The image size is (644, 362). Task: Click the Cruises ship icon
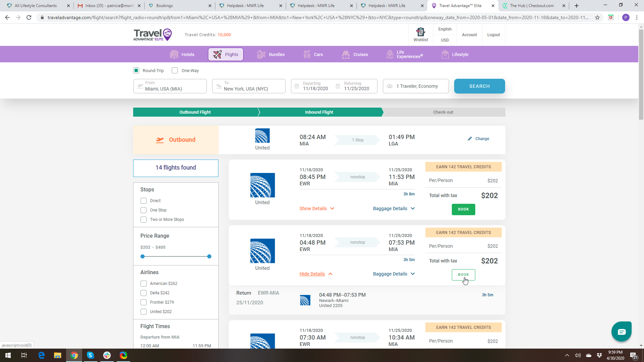346,54
